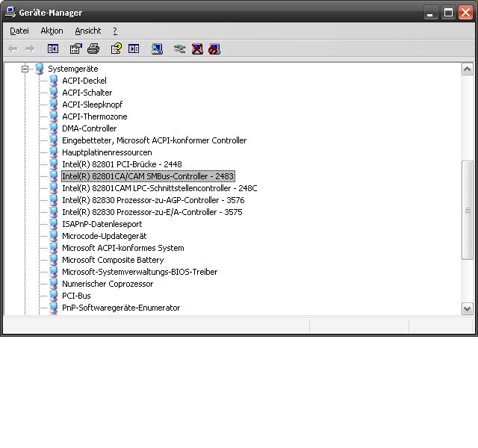Toggle the console tree pane icon

(x=53, y=49)
